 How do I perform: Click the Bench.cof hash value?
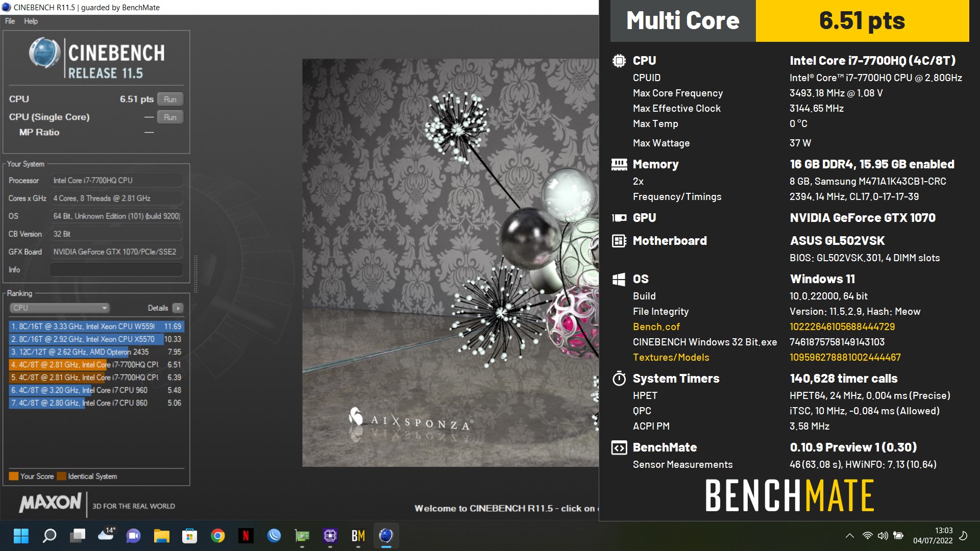(842, 327)
